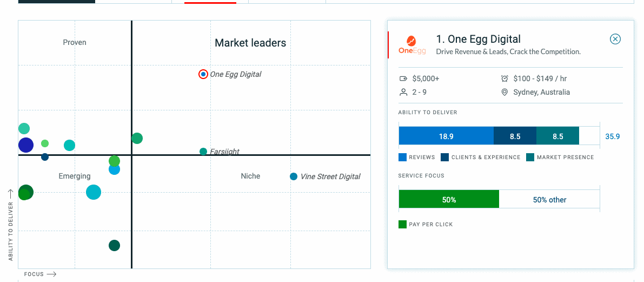The width and height of the screenshot is (644, 282).
Task: Click the One Egg Digital chart label
Action: (235, 74)
